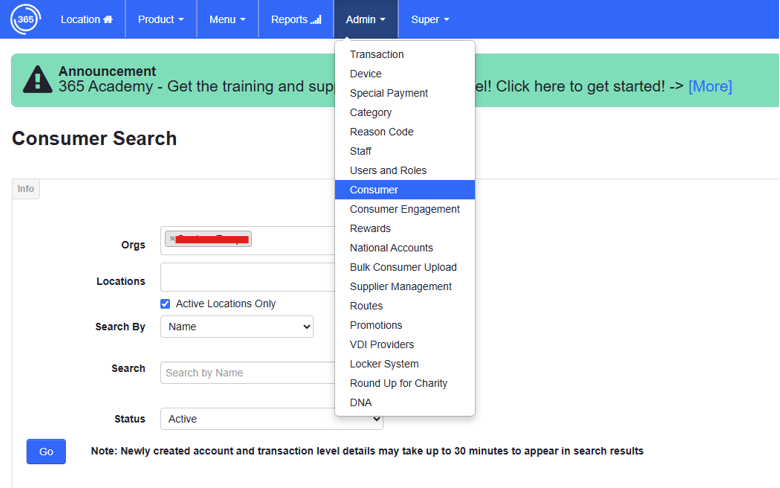Choose Bulk Consumer Upload
Image resolution: width=780 pixels, height=488 pixels.
(405, 267)
